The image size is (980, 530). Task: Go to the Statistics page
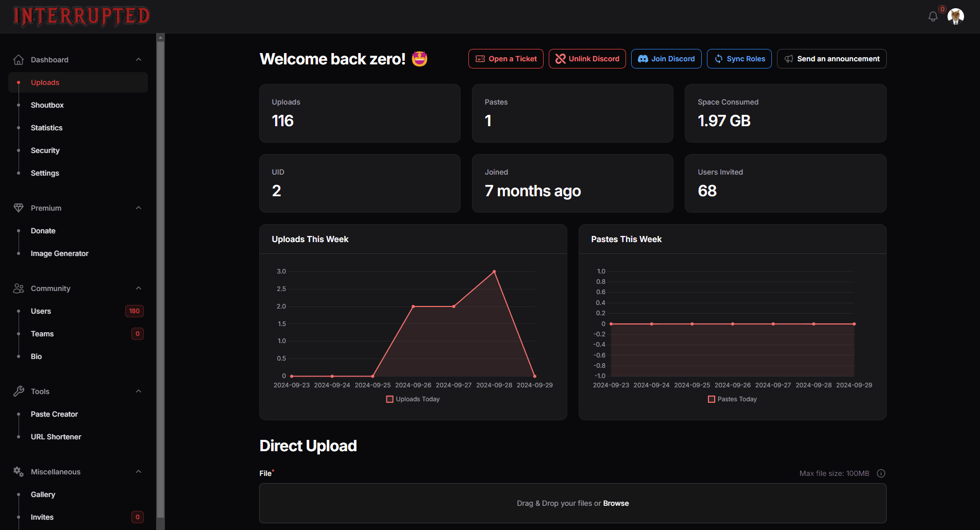pos(78,128)
